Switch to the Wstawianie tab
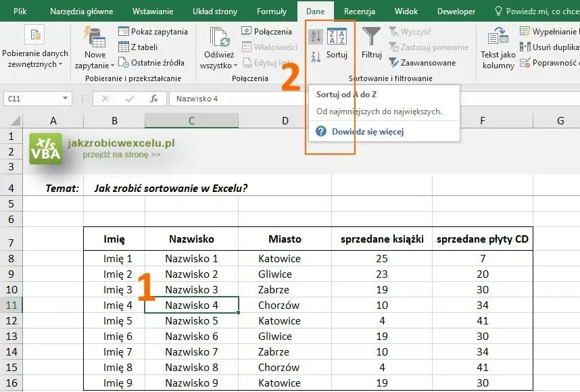The width and height of the screenshot is (580, 392). [153, 11]
